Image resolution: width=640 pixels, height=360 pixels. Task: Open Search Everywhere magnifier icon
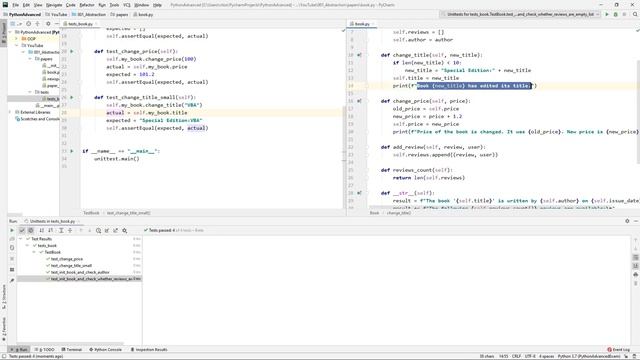click(x=635, y=14)
